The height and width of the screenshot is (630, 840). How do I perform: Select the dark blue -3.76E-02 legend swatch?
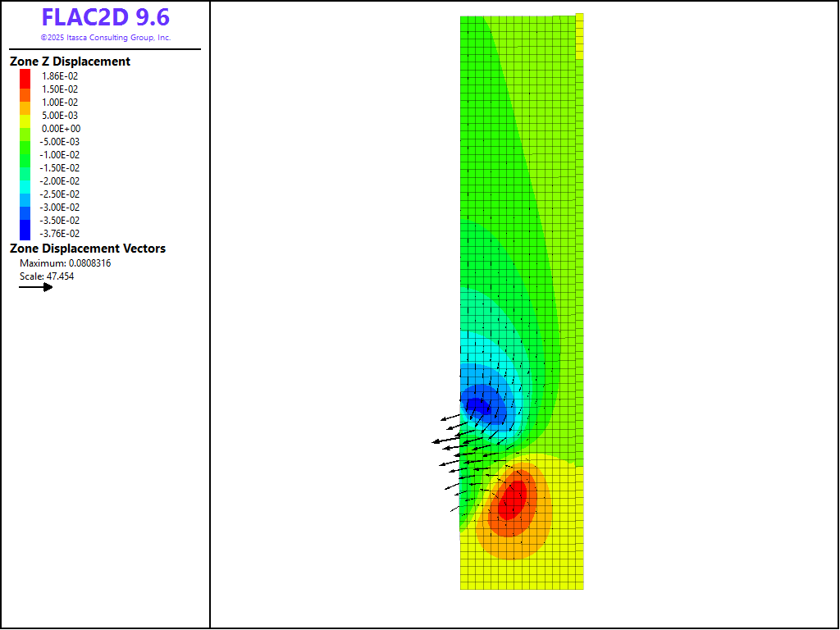click(25, 233)
